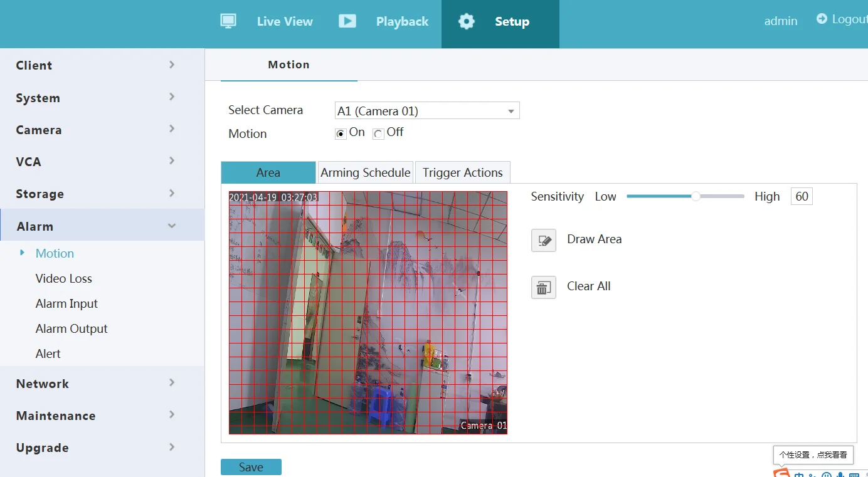Click the sensitivity value field showing 60
The image size is (868, 477).
click(802, 197)
